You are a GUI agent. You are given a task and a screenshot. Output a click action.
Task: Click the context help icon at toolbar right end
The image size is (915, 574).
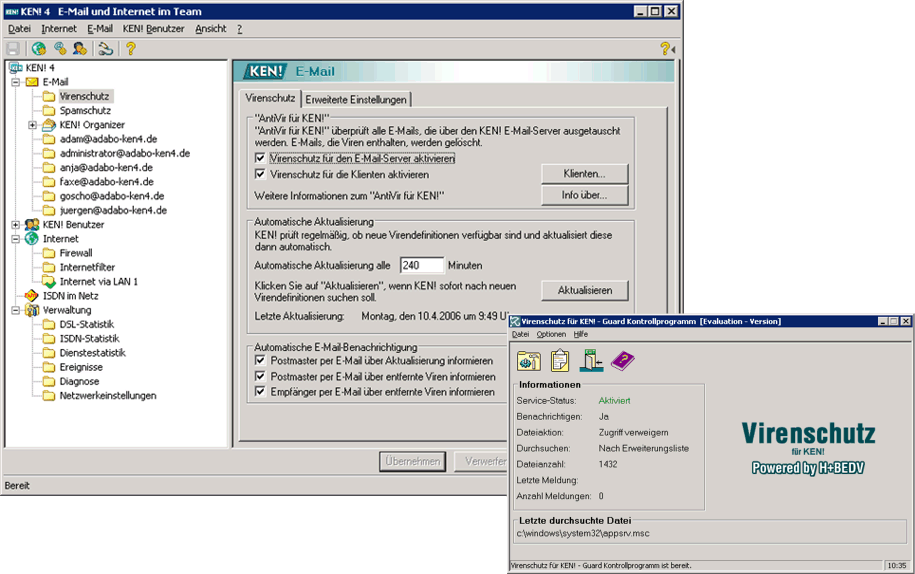(667, 49)
